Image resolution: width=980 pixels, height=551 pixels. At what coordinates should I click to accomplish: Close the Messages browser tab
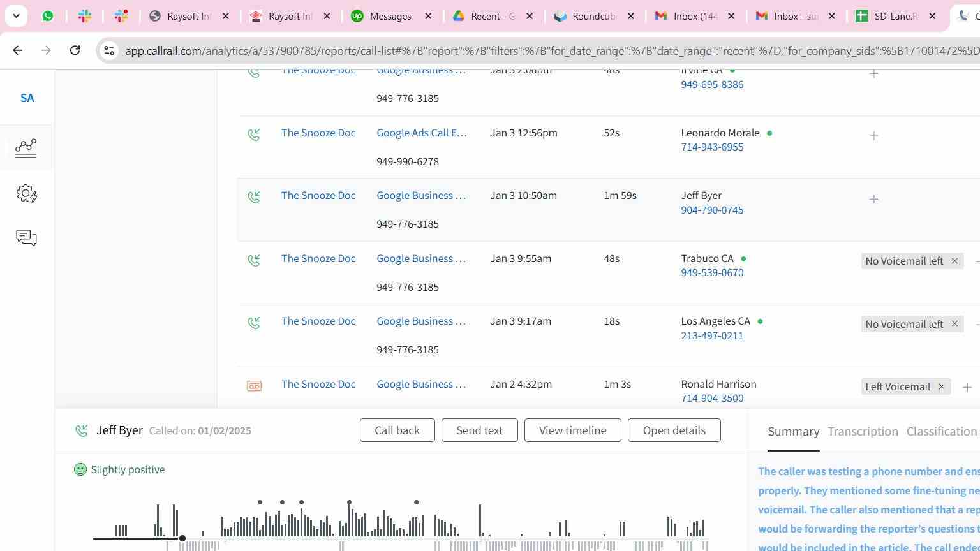click(x=429, y=16)
